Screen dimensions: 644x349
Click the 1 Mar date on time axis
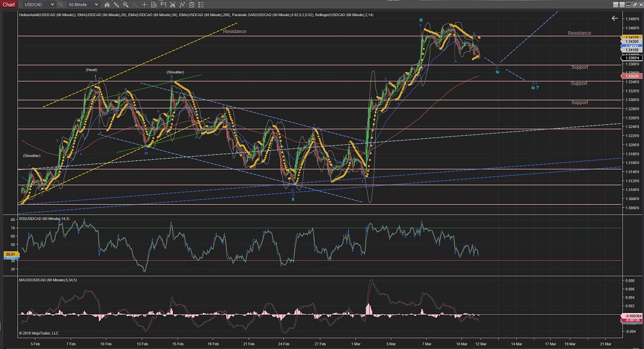pyautogui.click(x=356, y=344)
